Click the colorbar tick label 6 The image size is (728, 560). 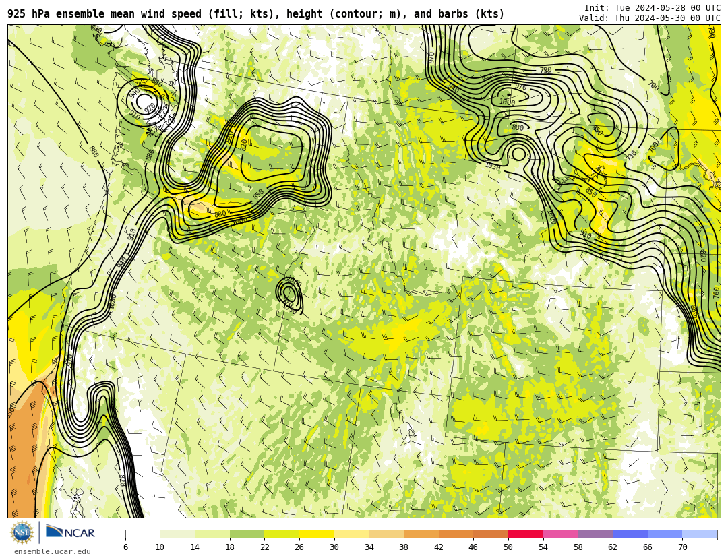(x=126, y=547)
